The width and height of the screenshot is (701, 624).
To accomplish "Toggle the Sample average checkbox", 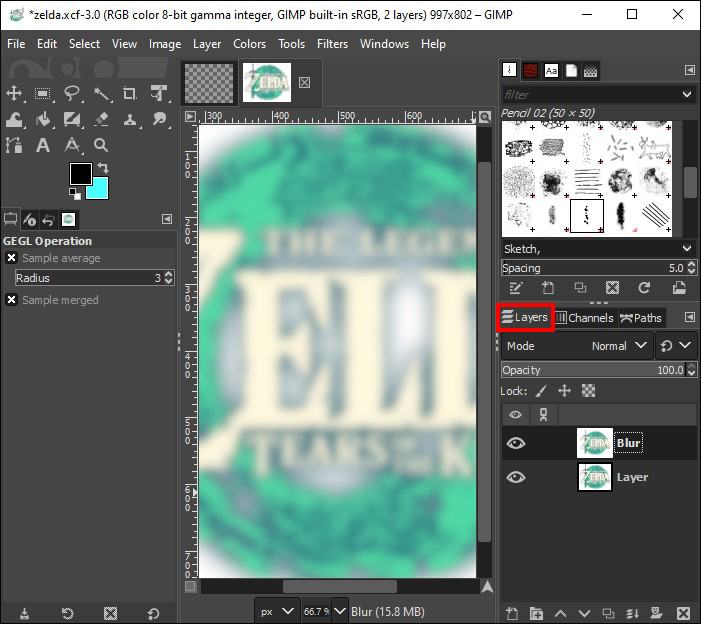I will tap(12, 258).
